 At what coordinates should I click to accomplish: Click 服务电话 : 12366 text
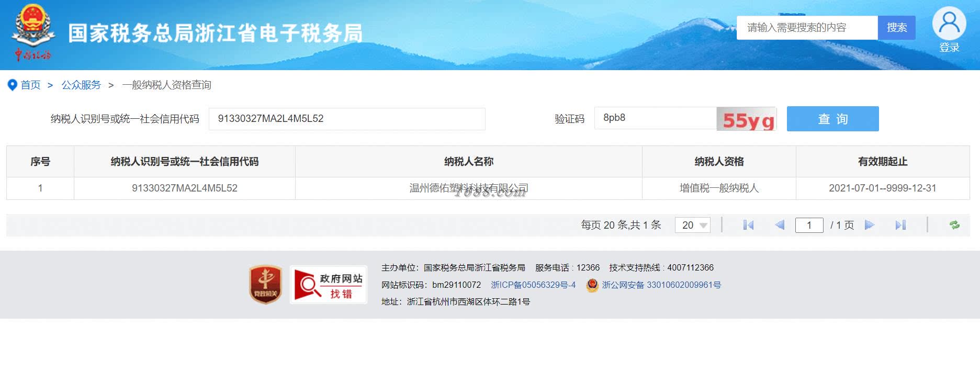click(567, 267)
